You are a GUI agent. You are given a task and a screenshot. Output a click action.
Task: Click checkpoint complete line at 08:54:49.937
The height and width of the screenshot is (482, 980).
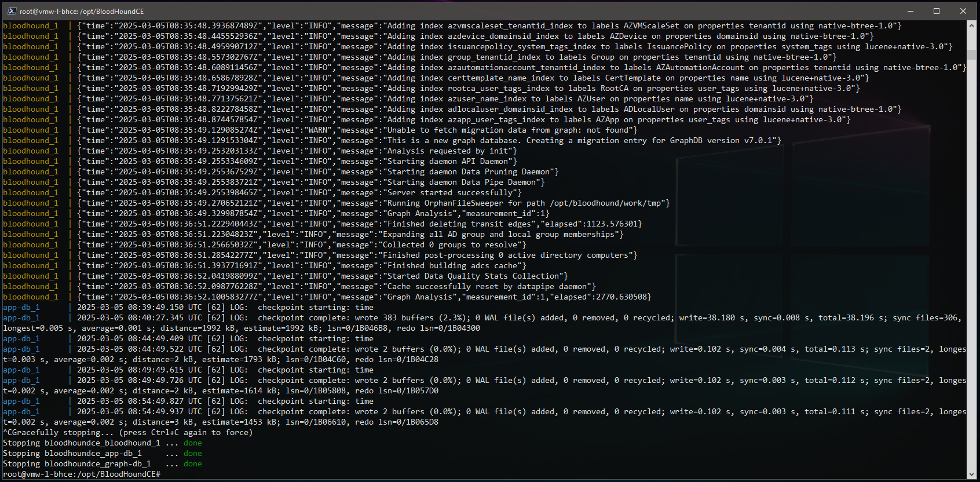pos(485,417)
